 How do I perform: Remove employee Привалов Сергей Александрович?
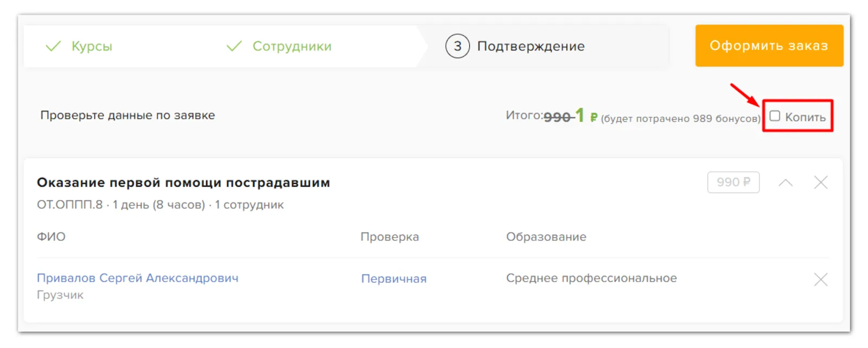pyautogui.click(x=820, y=280)
